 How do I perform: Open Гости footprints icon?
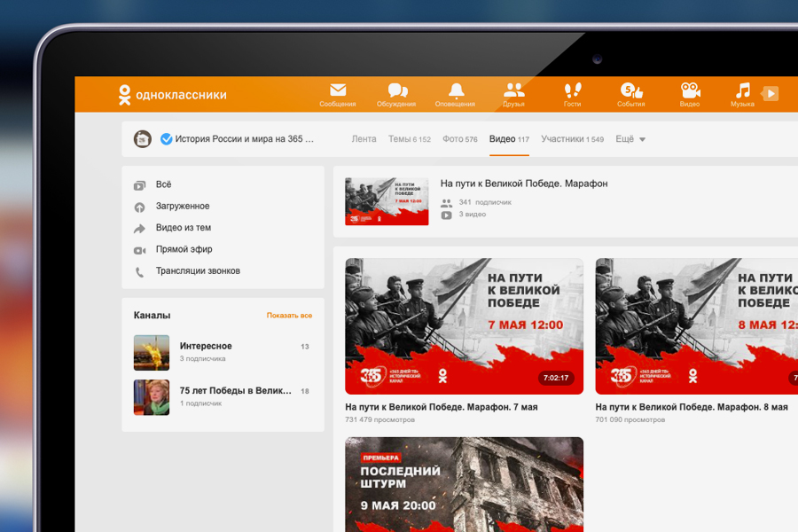pyautogui.click(x=573, y=90)
